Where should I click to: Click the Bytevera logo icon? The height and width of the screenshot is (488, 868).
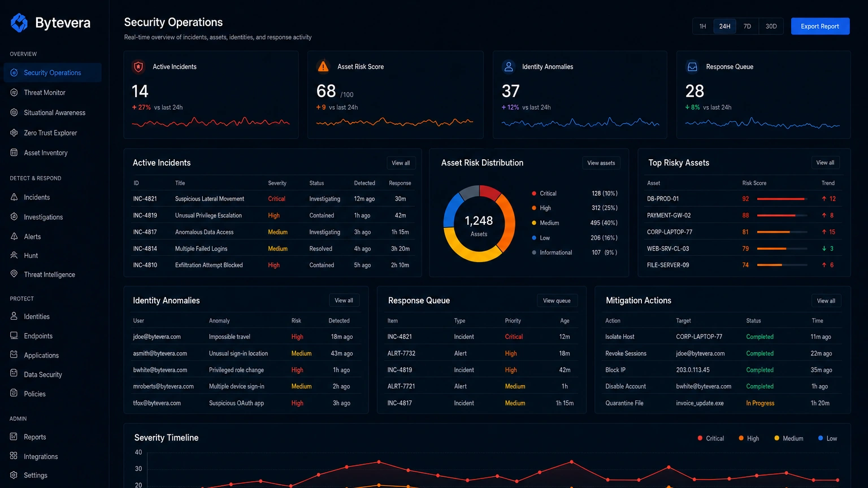point(19,23)
